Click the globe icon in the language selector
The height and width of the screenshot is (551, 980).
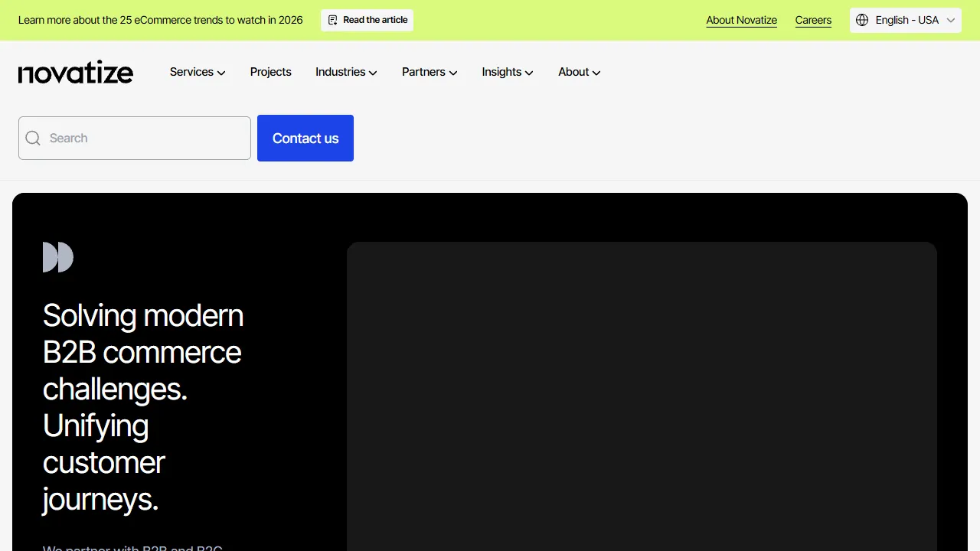coord(863,20)
